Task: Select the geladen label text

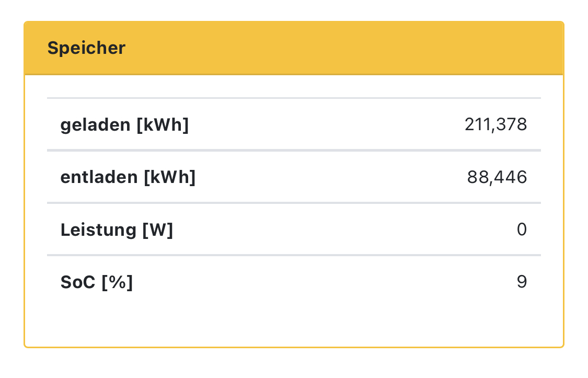Action: coord(96,125)
